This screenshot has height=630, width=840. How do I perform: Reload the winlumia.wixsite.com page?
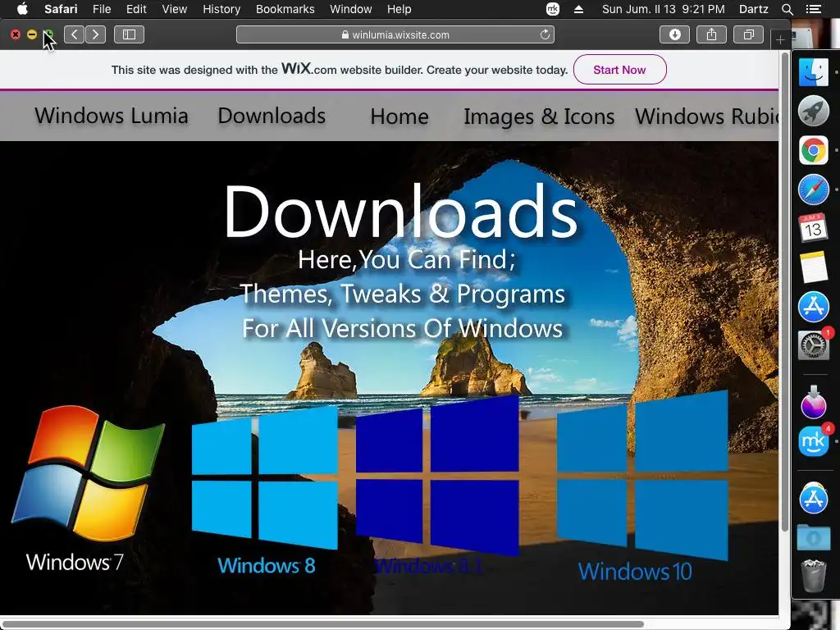tap(545, 34)
